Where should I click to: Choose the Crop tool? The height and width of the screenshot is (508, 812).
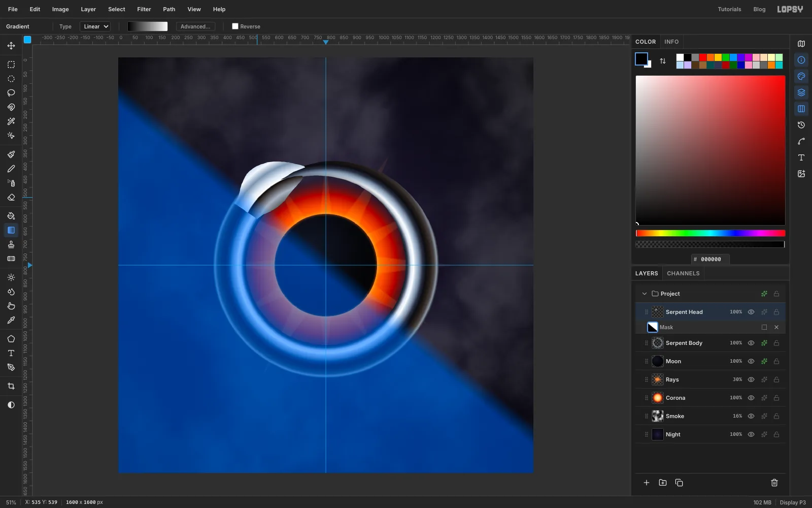(x=11, y=386)
